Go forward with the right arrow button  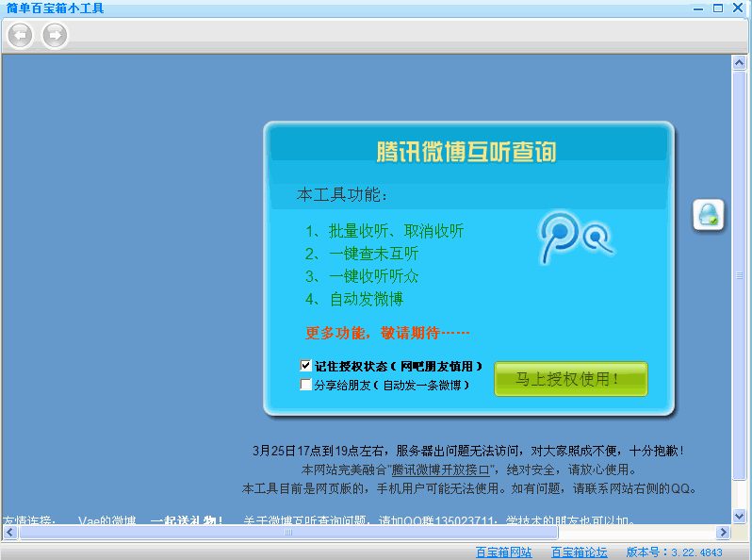56,35
